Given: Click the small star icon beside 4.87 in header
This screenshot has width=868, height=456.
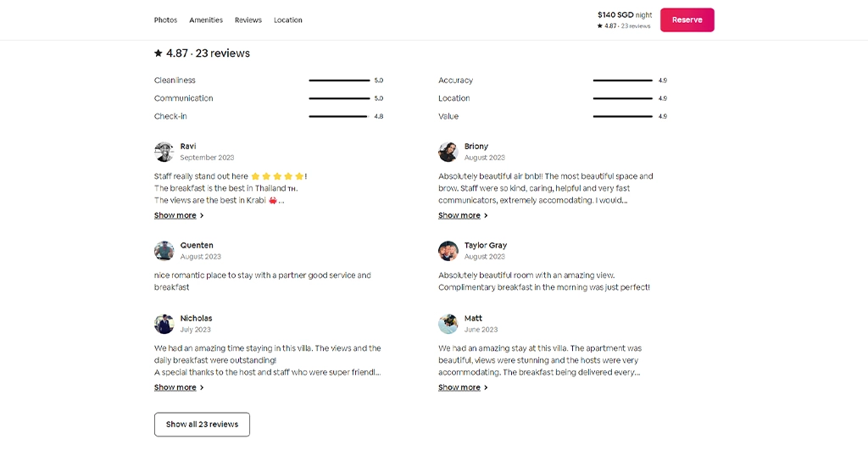Looking at the screenshot, I should click(x=599, y=26).
